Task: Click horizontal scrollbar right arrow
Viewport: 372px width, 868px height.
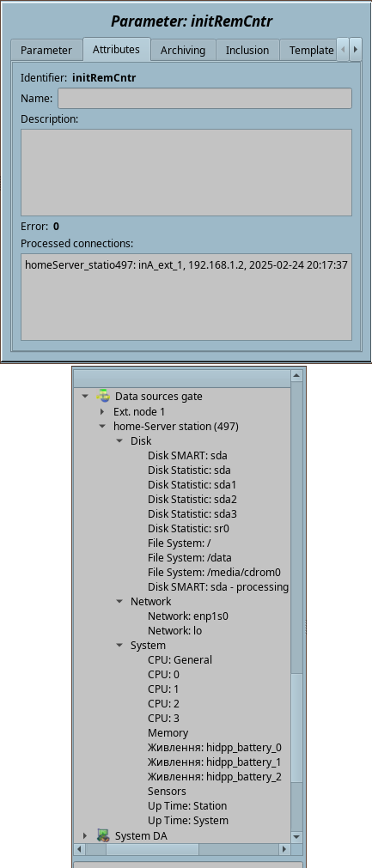Action: point(284,848)
